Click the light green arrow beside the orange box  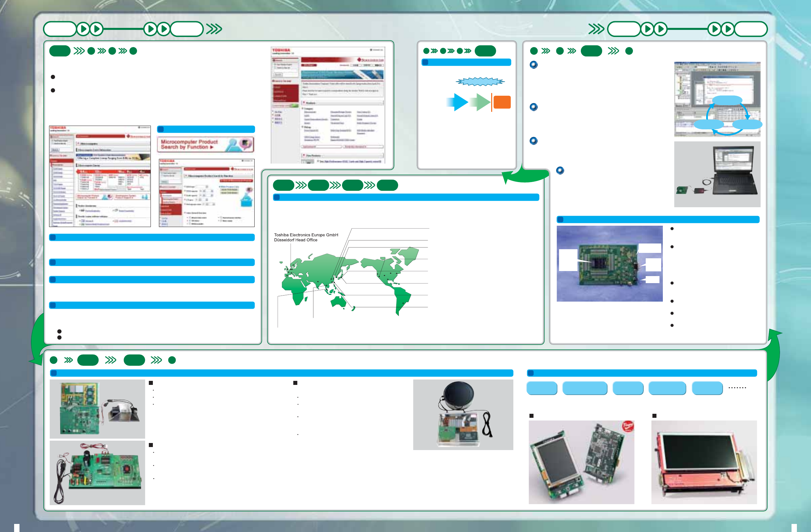click(x=480, y=102)
